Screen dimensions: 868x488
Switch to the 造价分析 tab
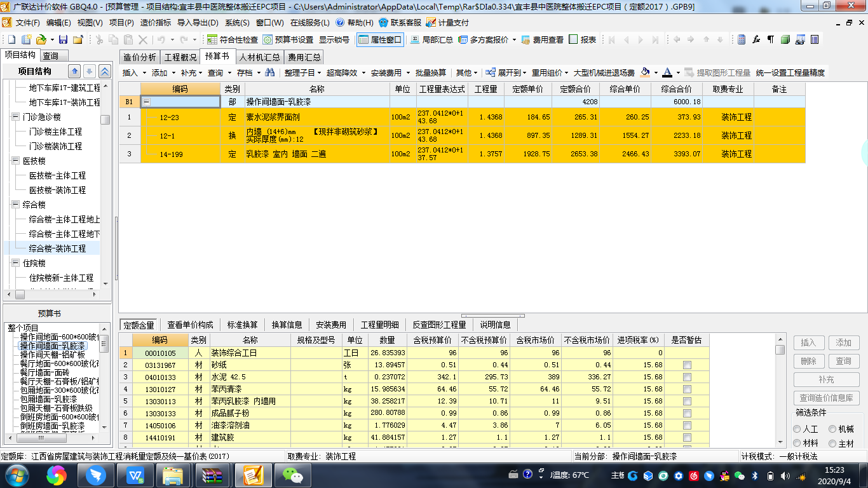(x=139, y=57)
